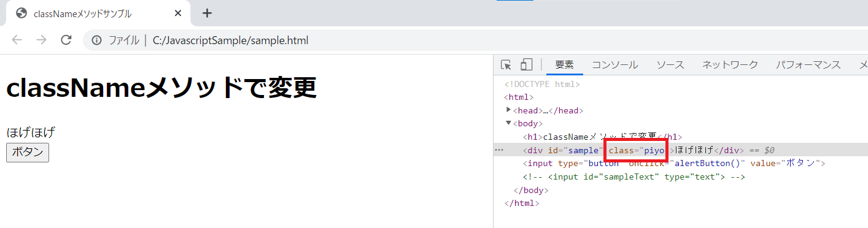Toggle the device toolbar icon
This screenshot has width=868, height=228.
coord(526,65)
